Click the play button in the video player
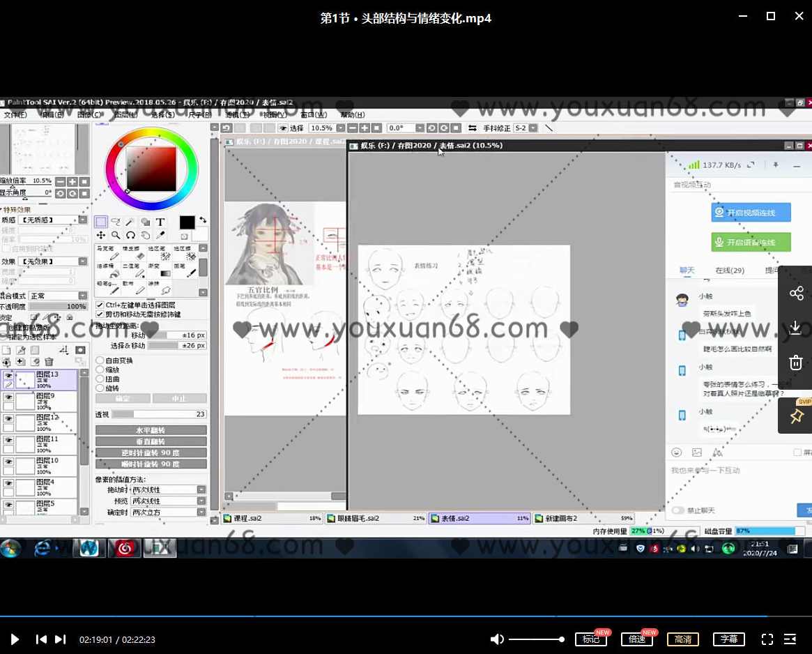This screenshot has width=812, height=654. coord(15,639)
